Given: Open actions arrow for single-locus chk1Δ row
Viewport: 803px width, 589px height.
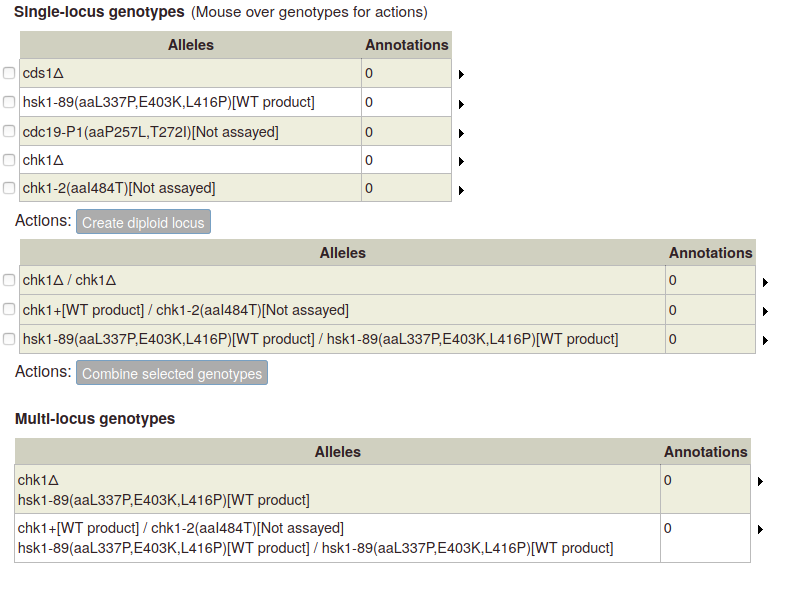Looking at the screenshot, I should point(461,161).
